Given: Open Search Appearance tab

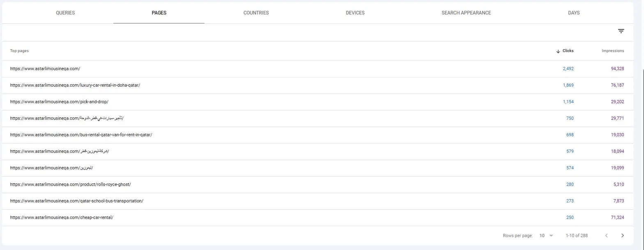Looking at the screenshot, I should pos(466,13).
